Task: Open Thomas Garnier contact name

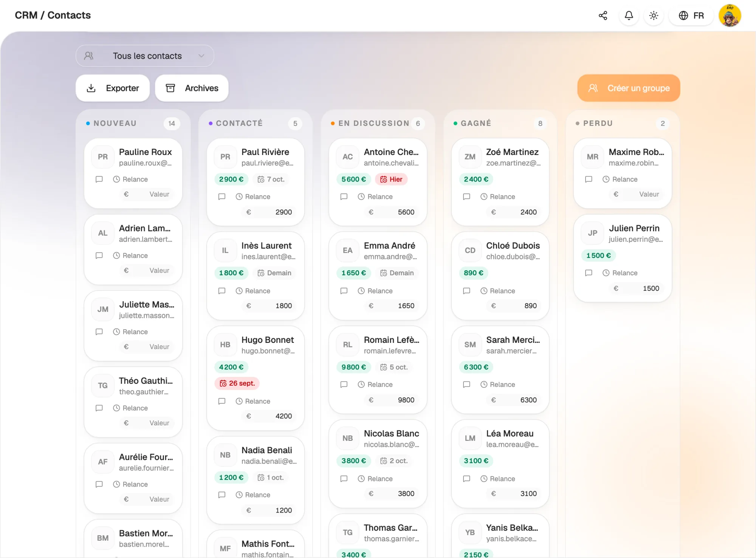Action: [x=390, y=528]
